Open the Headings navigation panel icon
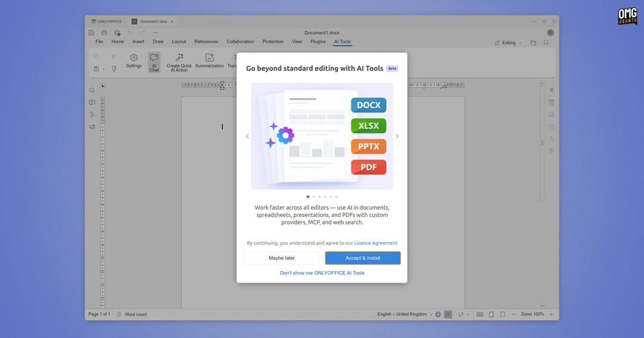Image resolution: width=644 pixels, height=338 pixels. (x=92, y=114)
